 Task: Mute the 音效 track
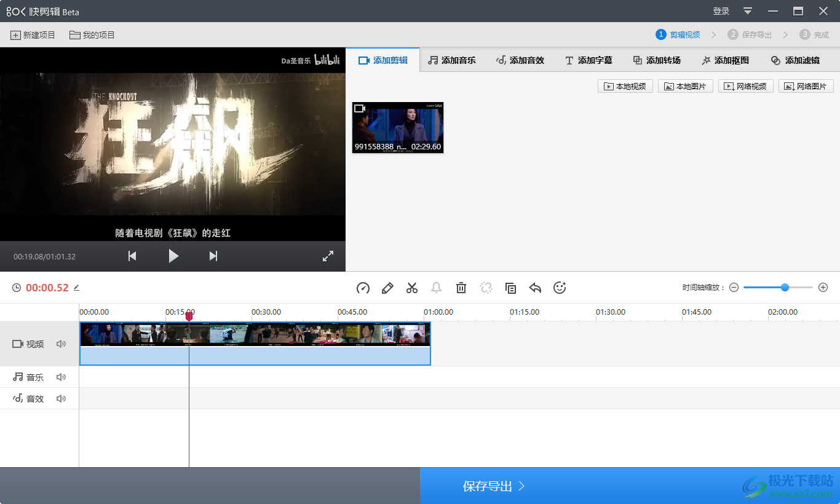click(61, 399)
